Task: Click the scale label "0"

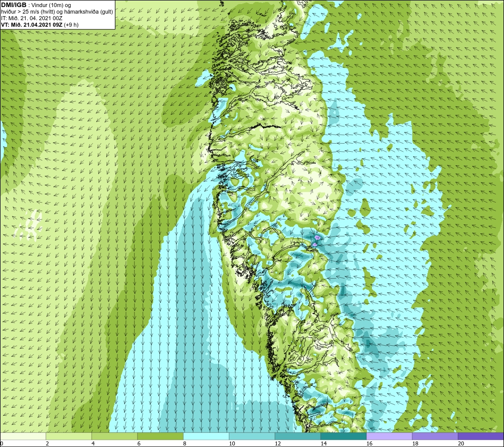Action: tap(2, 443)
